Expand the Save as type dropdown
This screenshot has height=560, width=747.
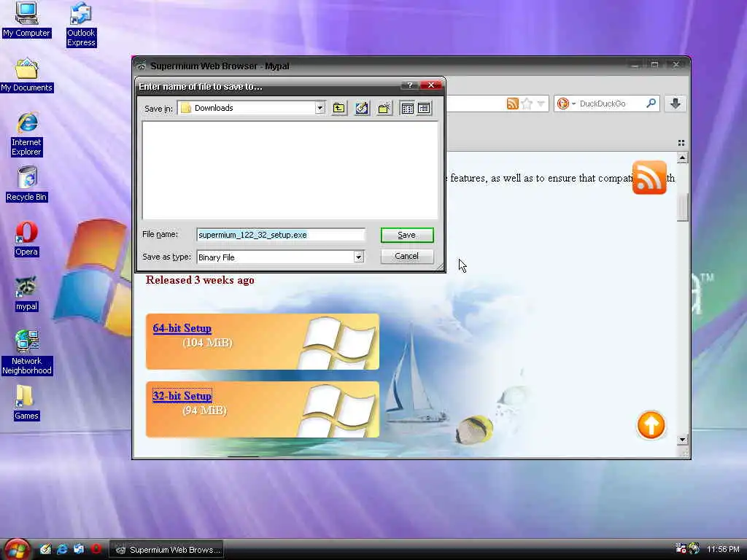pos(358,257)
